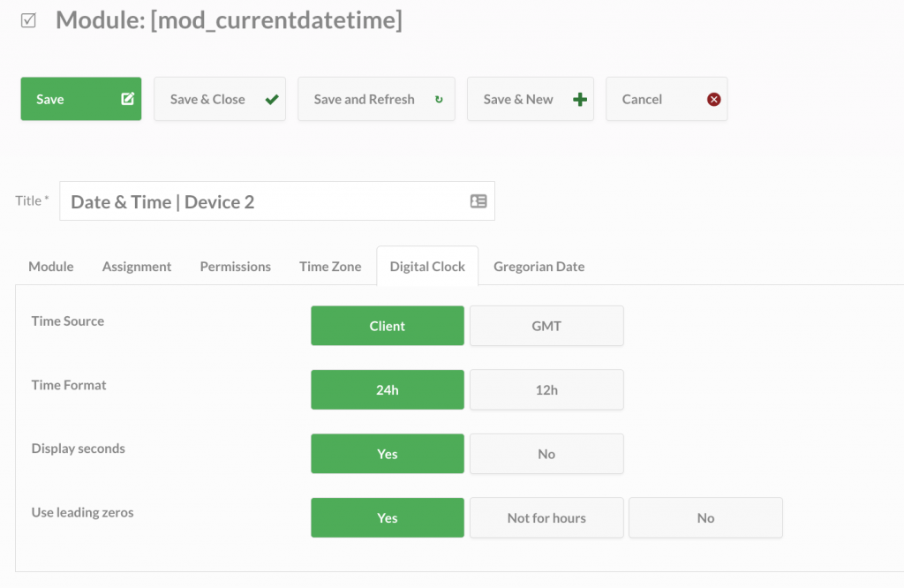Switch to the Assignment tab
The height and width of the screenshot is (588, 904).
[x=137, y=267]
